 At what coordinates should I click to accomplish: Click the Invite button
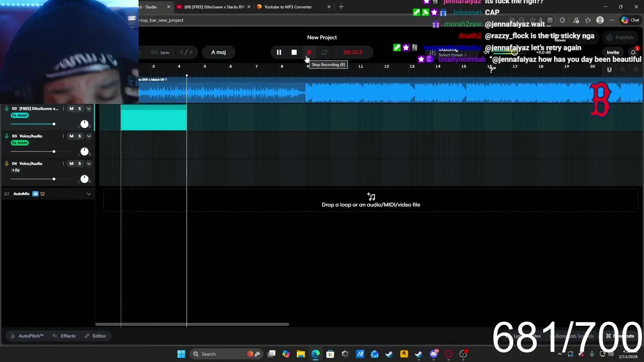tap(613, 52)
